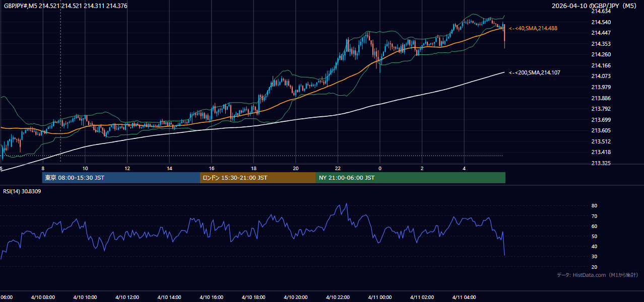
Task: Click the '4/10 16:00' time axis label
Action: pyautogui.click(x=211, y=297)
